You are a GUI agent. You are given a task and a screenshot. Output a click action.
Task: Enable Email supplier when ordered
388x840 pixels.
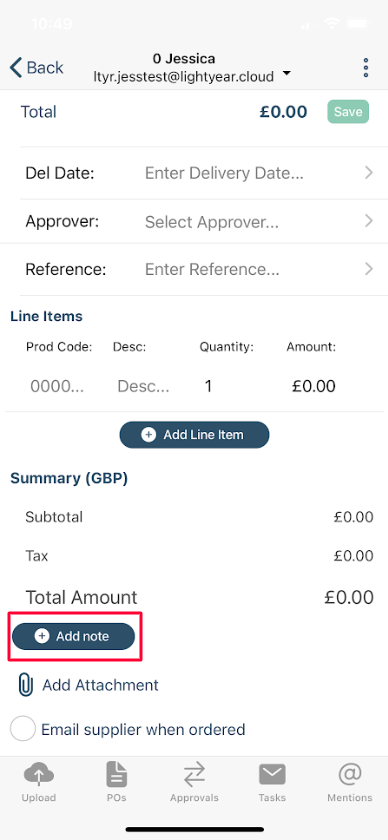coord(23,729)
